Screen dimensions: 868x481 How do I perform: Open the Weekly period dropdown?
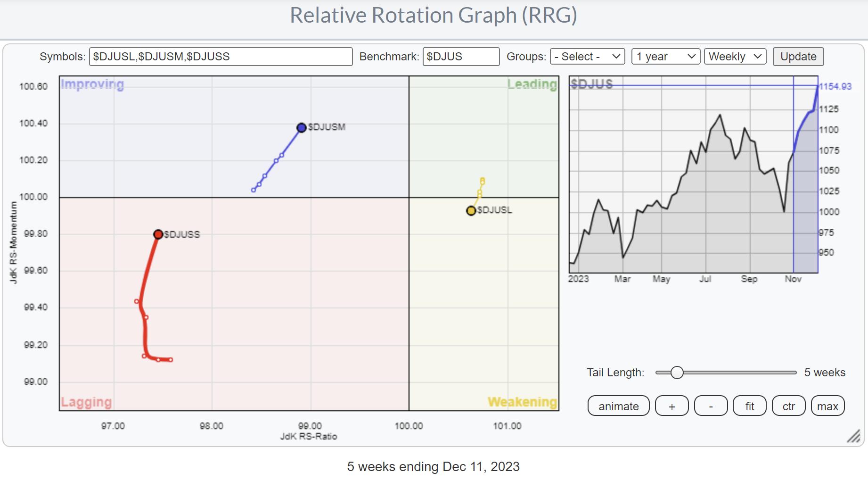pos(735,57)
